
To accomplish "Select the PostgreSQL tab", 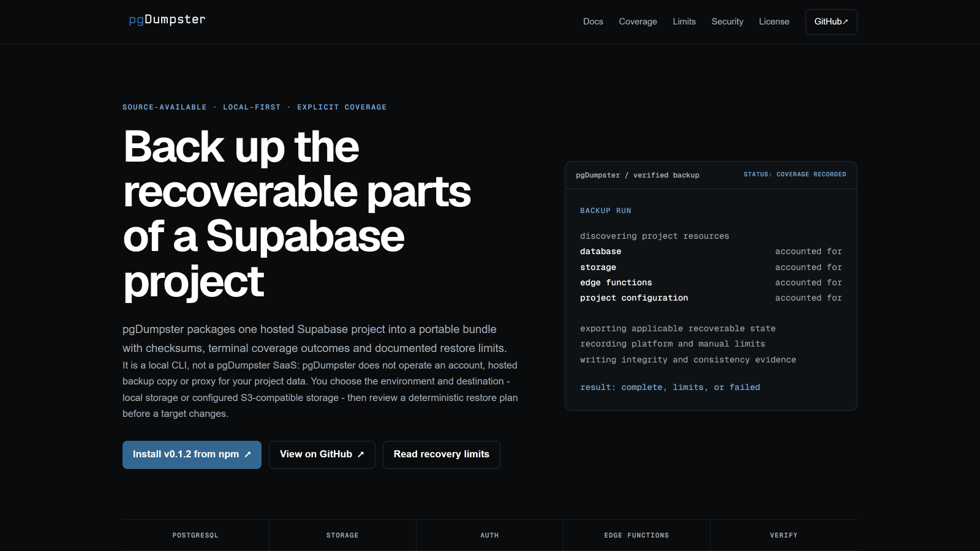I will click(195, 535).
